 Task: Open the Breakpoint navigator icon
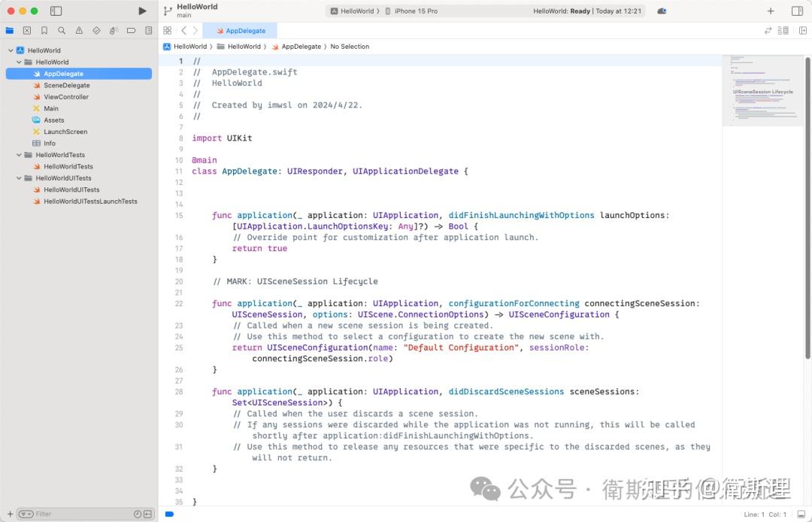131,30
